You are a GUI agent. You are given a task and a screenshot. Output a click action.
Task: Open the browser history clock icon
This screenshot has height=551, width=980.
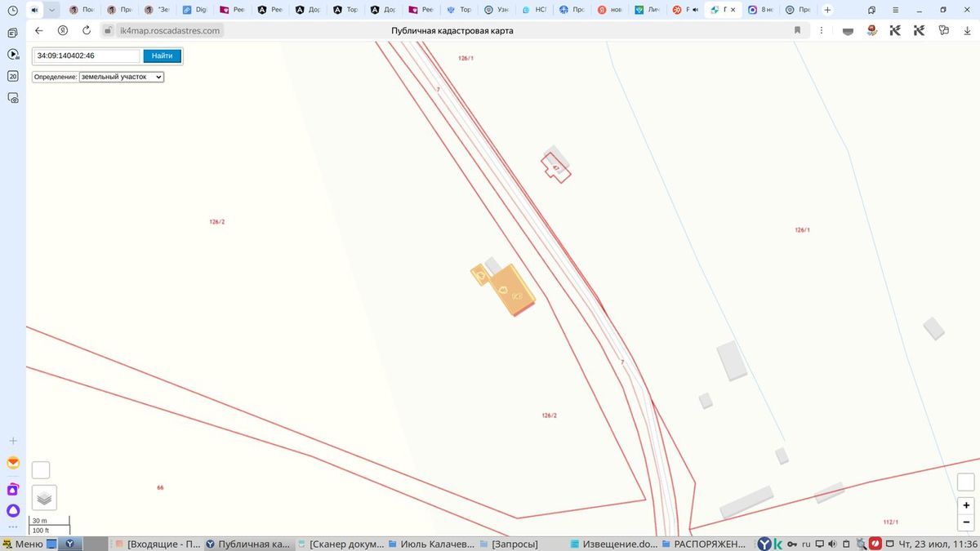click(x=12, y=10)
